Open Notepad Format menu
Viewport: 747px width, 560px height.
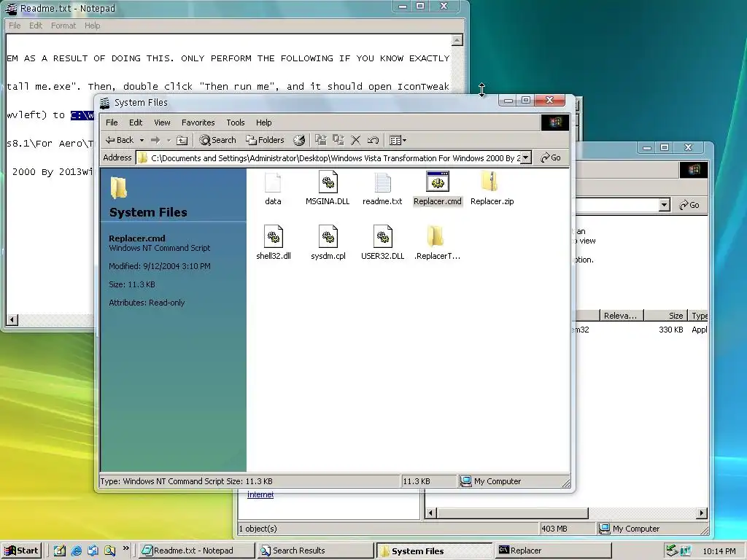pos(63,26)
